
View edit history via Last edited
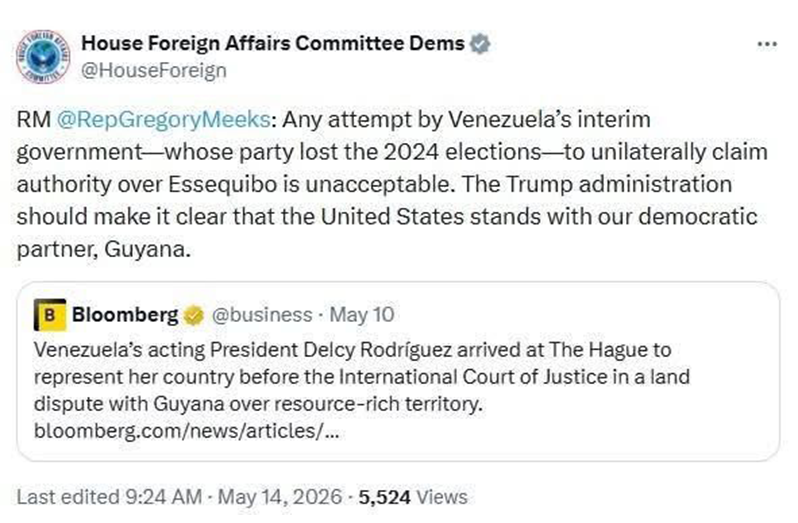point(68,497)
